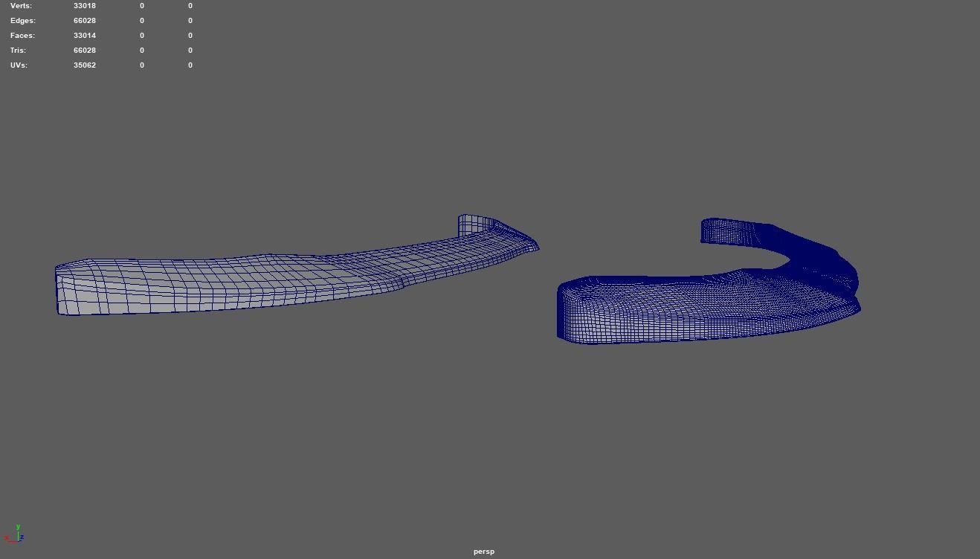Click the Verts count value 33018
This screenshot has width=980, height=559.
pos(85,6)
